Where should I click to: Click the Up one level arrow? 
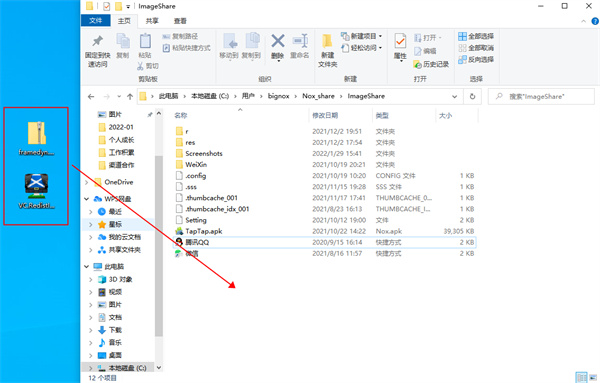130,96
